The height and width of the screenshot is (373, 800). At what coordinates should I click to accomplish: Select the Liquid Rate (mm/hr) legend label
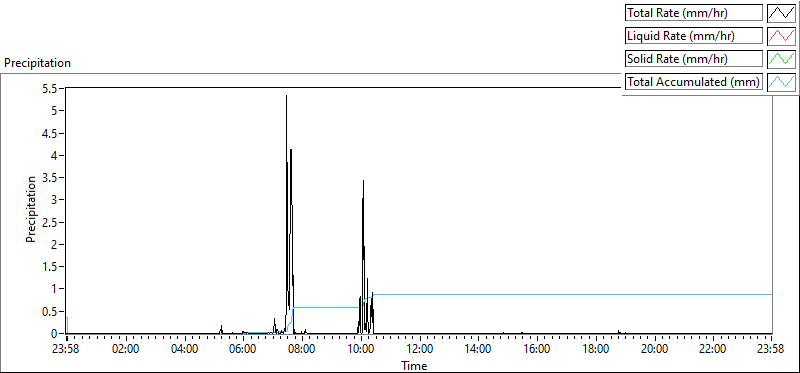click(694, 36)
